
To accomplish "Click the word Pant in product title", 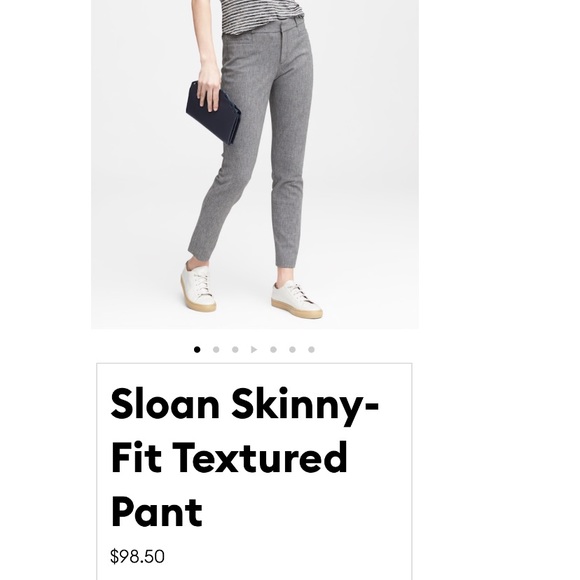I will point(156,513).
